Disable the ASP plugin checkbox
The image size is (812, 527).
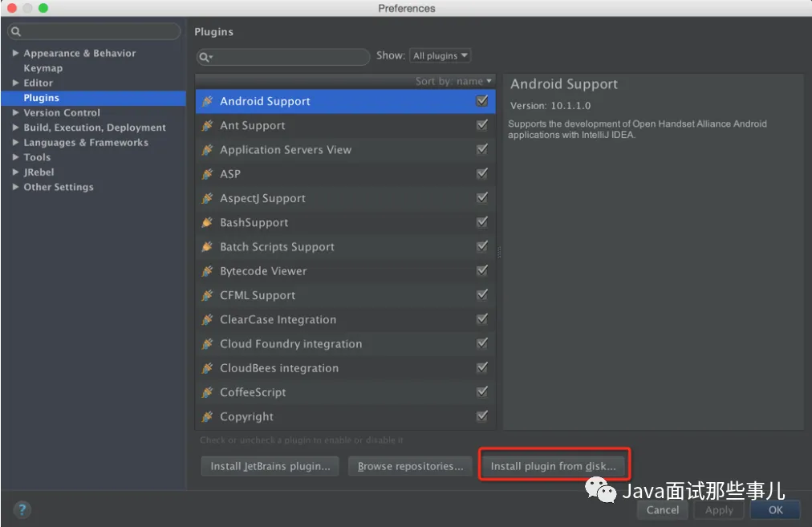pyautogui.click(x=482, y=173)
